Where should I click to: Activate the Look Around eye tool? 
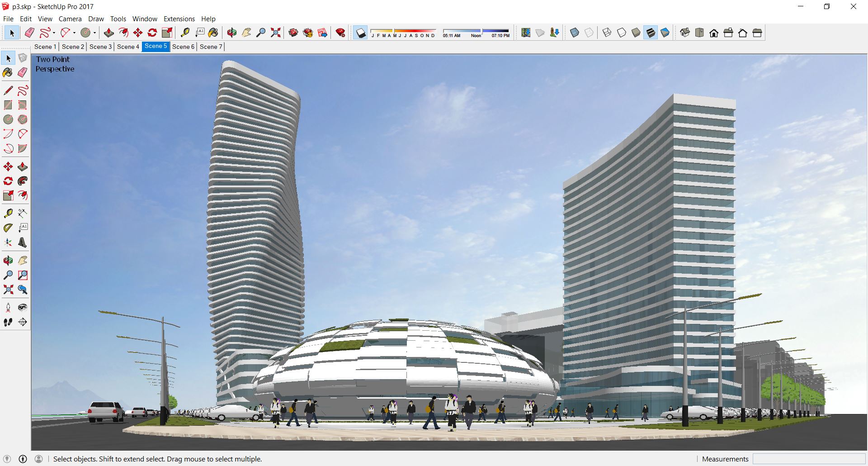pyautogui.click(x=23, y=308)
